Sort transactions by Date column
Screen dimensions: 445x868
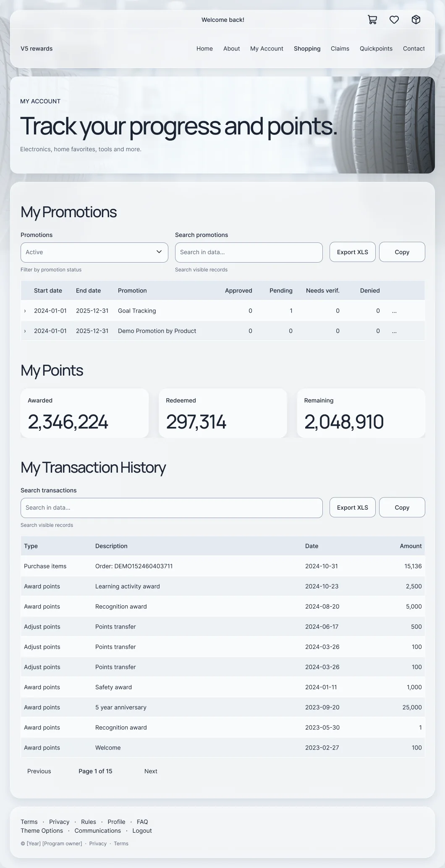pyautogui.click(x=311, y=546)
